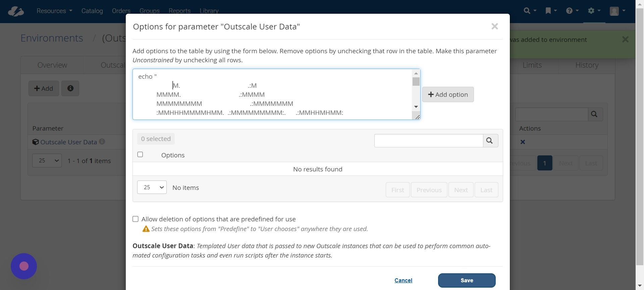Screen dimensions: 644x290
Task: Open the Groups menu item
Action: coord(149,11)
